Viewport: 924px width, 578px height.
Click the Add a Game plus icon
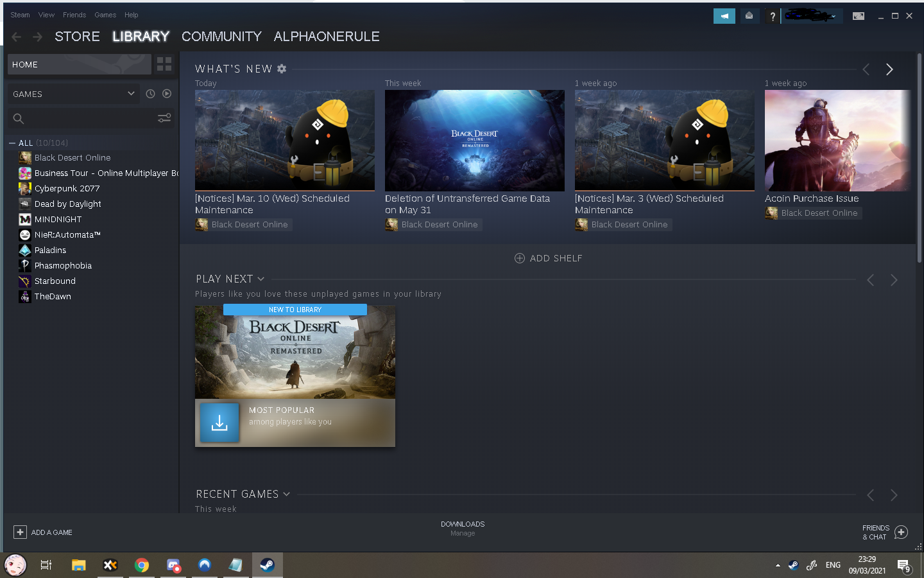[x=20, y=532]
